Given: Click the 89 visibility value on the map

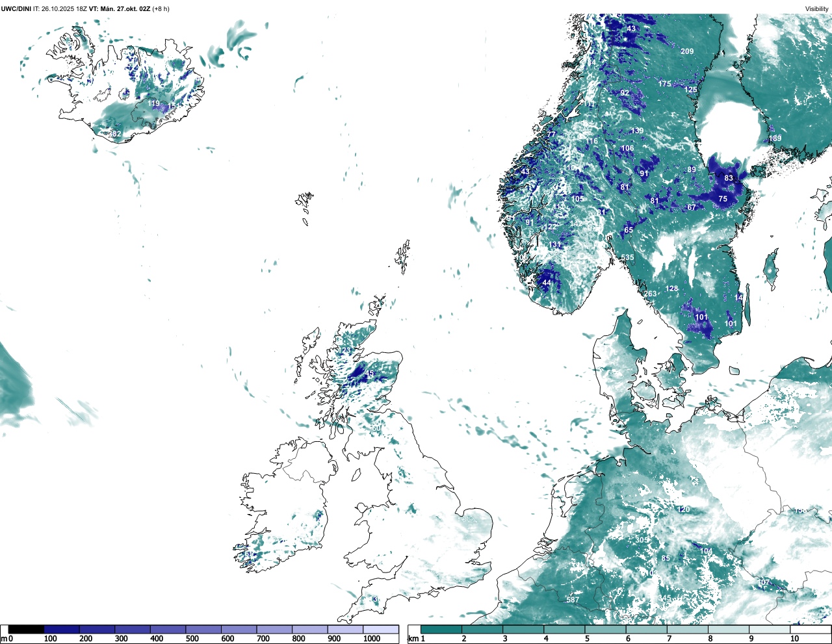Looking at the screenshot, I should (x=692, y=170).
